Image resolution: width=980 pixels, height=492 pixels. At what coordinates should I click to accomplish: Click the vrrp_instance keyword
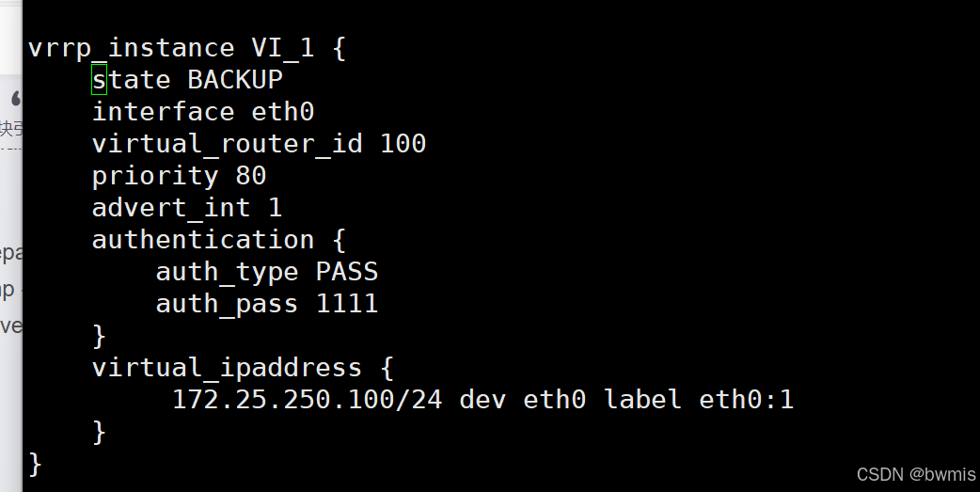click(132, 49)
